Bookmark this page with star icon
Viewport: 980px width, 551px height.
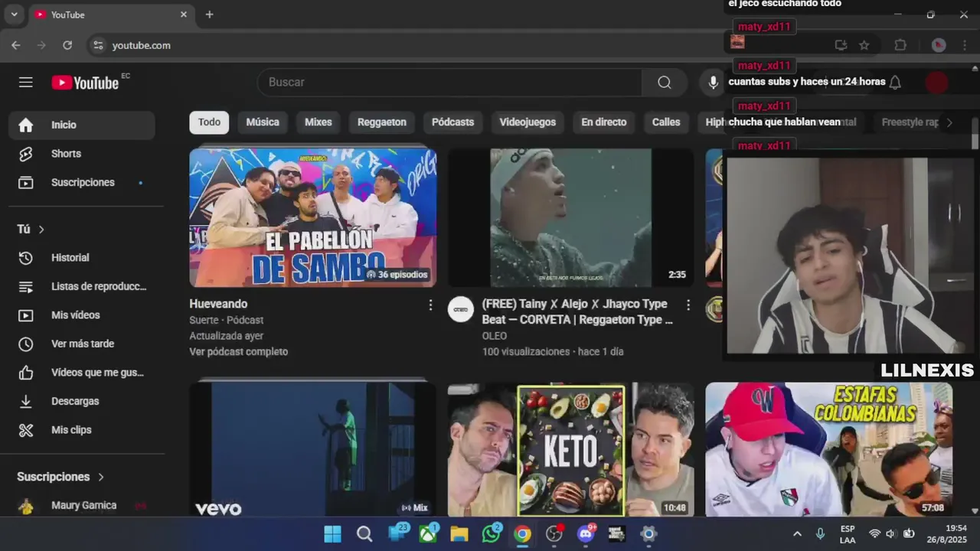click(864, 45)
